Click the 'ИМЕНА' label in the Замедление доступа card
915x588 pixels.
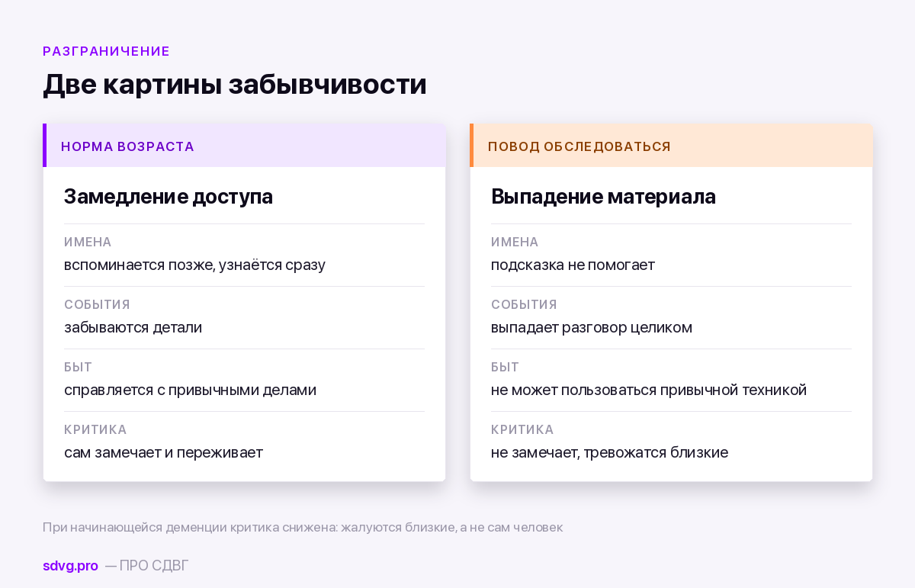tap(88, 242)
